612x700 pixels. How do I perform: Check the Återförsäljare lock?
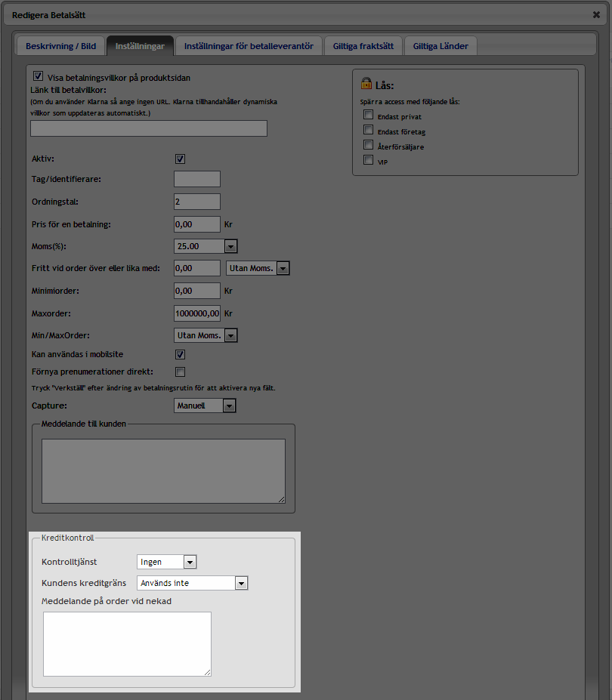(x=368, y=145)
